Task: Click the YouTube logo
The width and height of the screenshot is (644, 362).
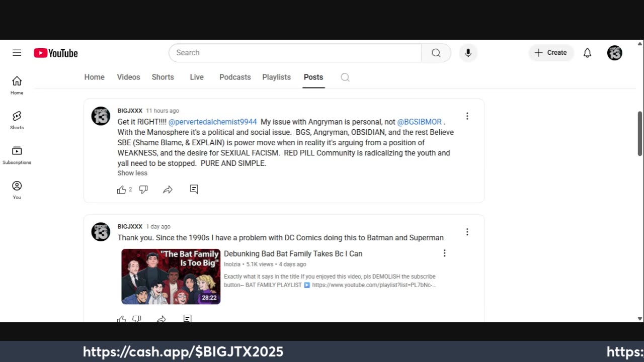Action: [56, 53]
